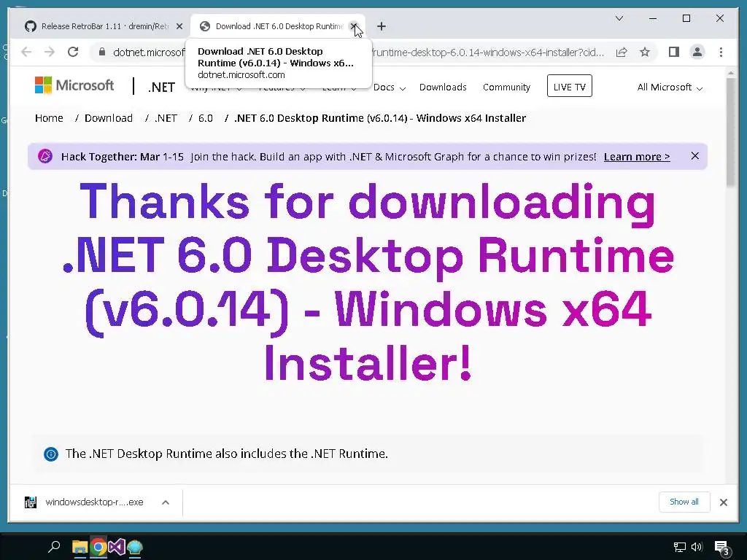Image resolution: width=747 pixels, height=560 pixels.
Task: Open the notification center
Action: point(722,548)
